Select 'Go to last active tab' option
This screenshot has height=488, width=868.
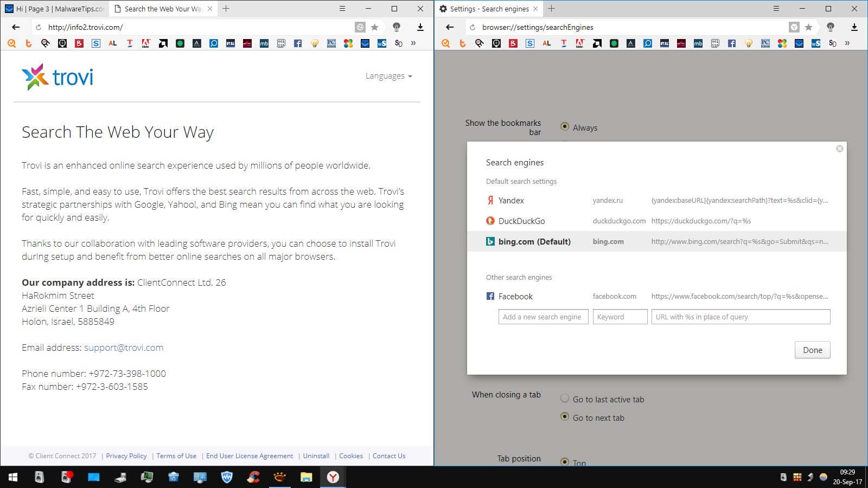pyautogui.click(x=565, y=399)
